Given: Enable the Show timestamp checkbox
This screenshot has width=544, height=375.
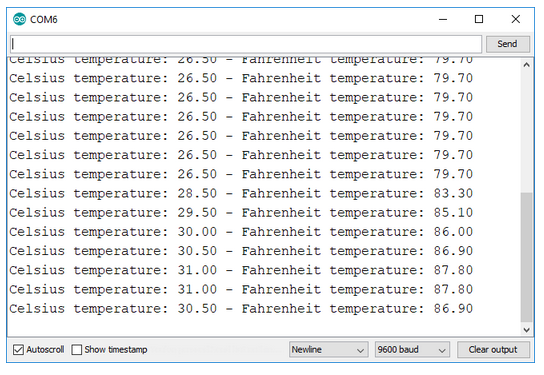Looking at the screenshot, I should pos(77,349).
